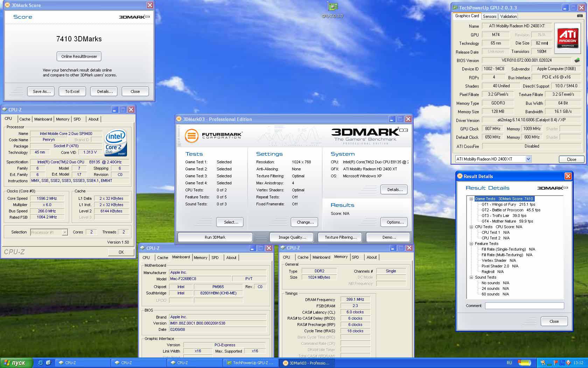Open the Cache tab in the CPU-Z processor window
This screenshot has width=588, height=368.
click(24, 119)
